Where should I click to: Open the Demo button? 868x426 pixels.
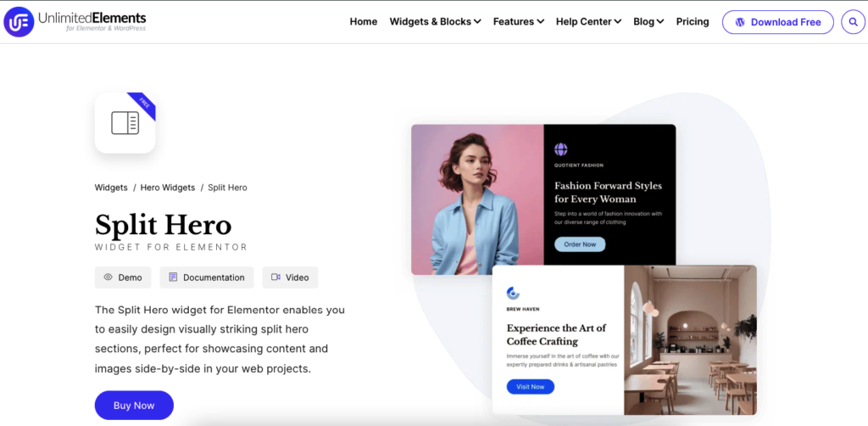click(x=123, y=277)
